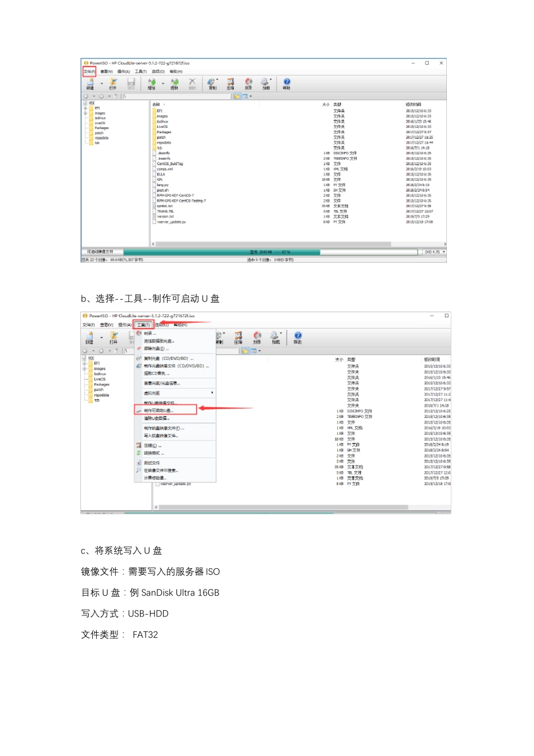Open 帮助(H) menu in upper PowerISO window

click(176, 71)
